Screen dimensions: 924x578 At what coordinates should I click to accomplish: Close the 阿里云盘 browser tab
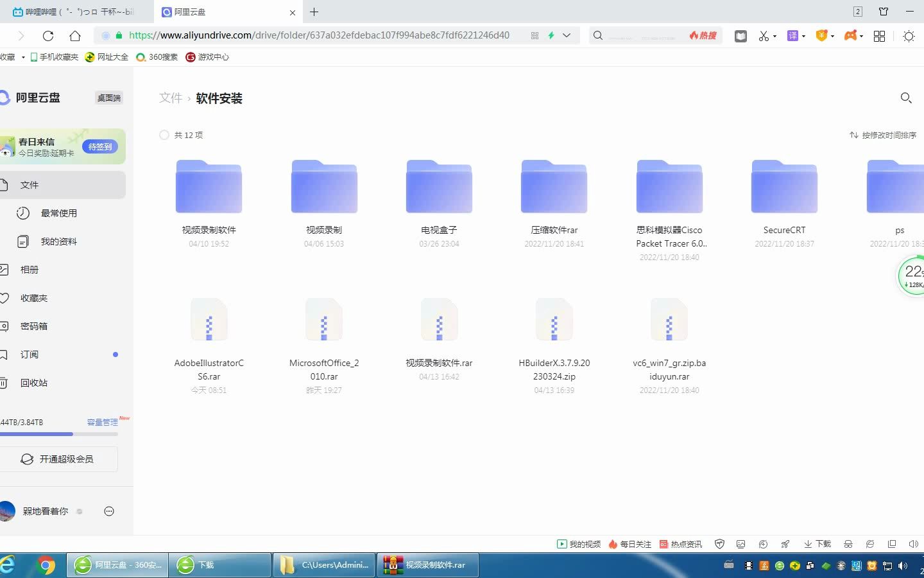click(293, 12)
